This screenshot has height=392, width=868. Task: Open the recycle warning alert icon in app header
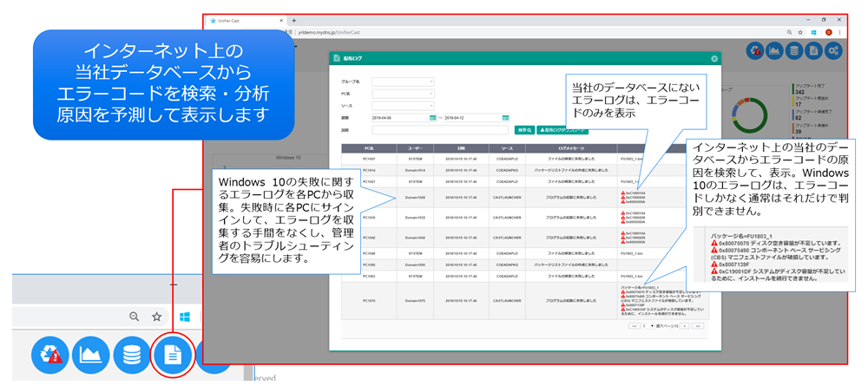pos(756,51)
